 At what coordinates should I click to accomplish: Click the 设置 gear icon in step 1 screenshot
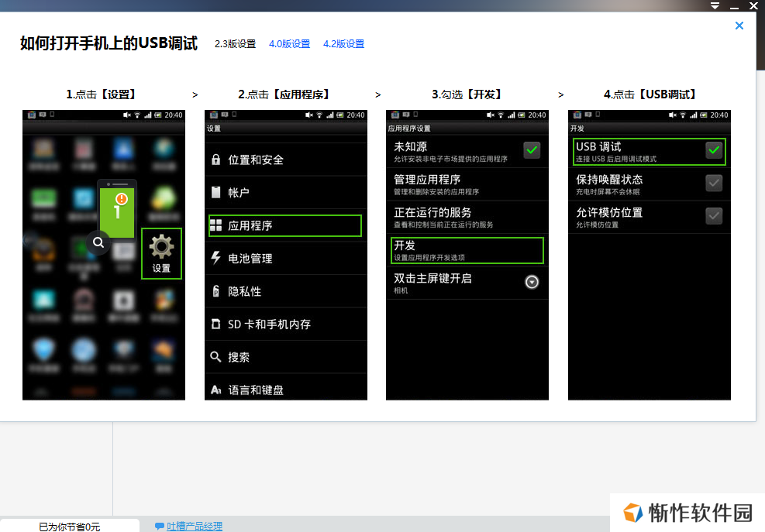point(161,247)
